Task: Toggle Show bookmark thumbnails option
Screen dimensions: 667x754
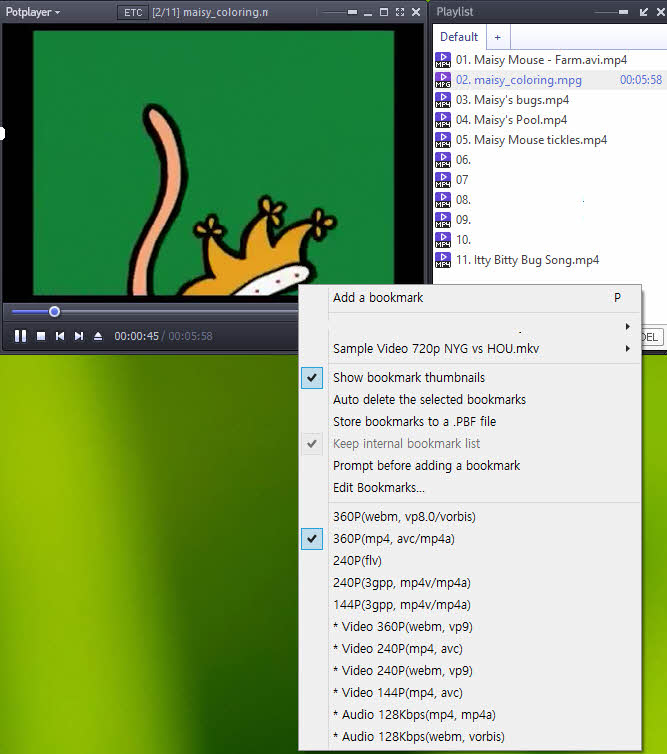Action: 470,377
